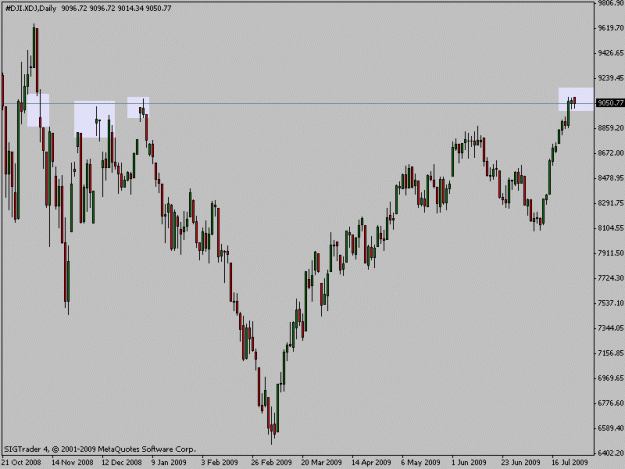This screenshot has height=469, width=625.
Task: Click the 9426.65 price axis label
Action: coord(610,53)
